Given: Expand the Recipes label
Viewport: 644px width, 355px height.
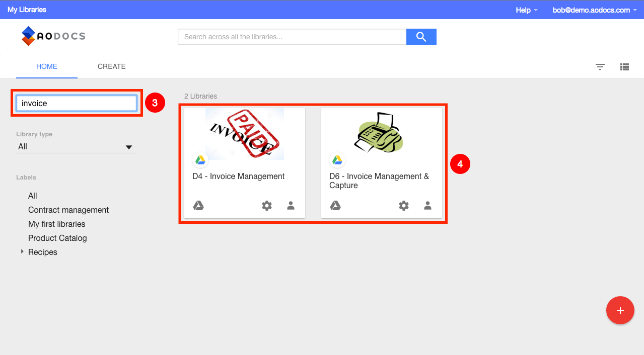Looking at the screenshot, I should point(22,251).
